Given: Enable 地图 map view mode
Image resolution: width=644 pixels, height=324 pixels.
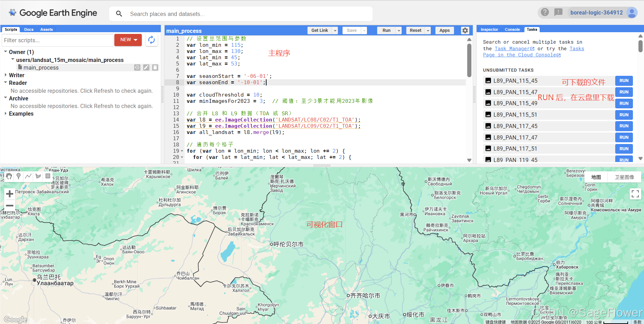Looking at the screenshot, I should [x=596, y=177].
